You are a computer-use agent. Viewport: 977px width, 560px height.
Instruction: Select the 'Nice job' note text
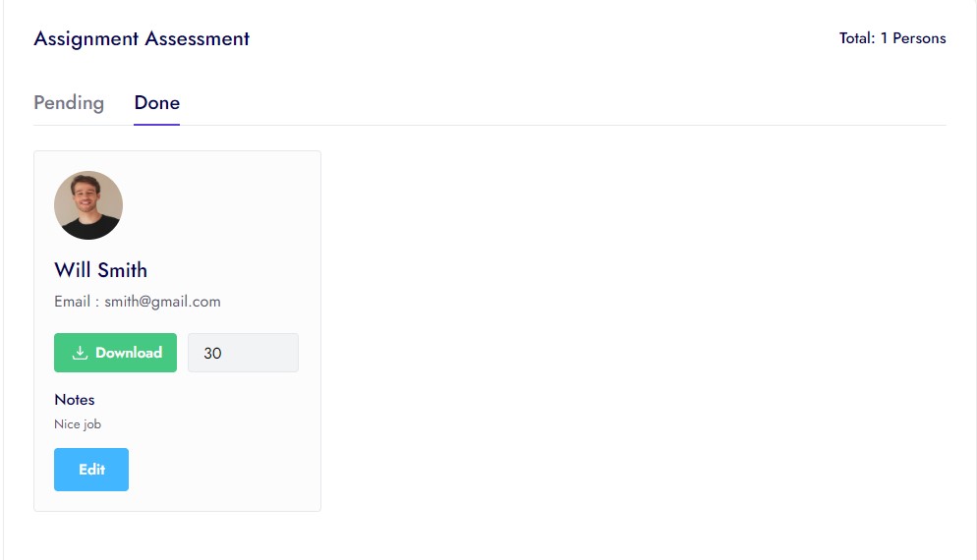(x=78, y=424)
